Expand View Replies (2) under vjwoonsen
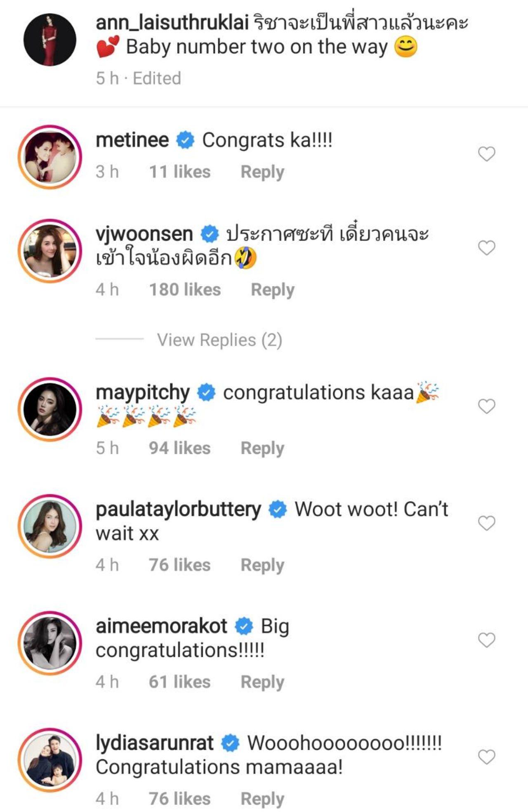 coord(219,340)
